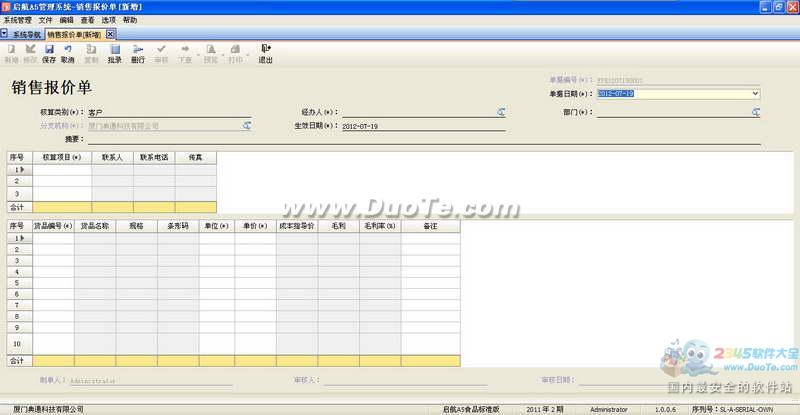Select the 销售报价单[新增] tab
This screenshot has width=800, height=415.
pyautogui.click(x=74, y=35)
